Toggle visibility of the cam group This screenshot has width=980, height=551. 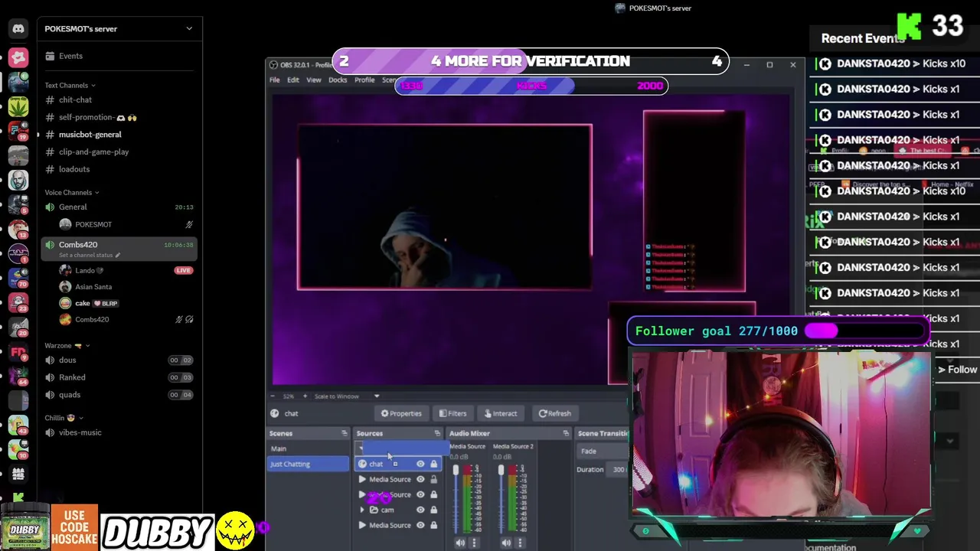point(420,510)
